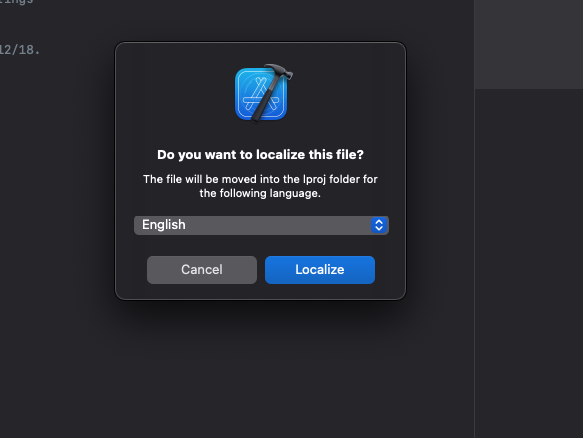Dismiss the dialog with Cancel

click(x=202, y=270)
